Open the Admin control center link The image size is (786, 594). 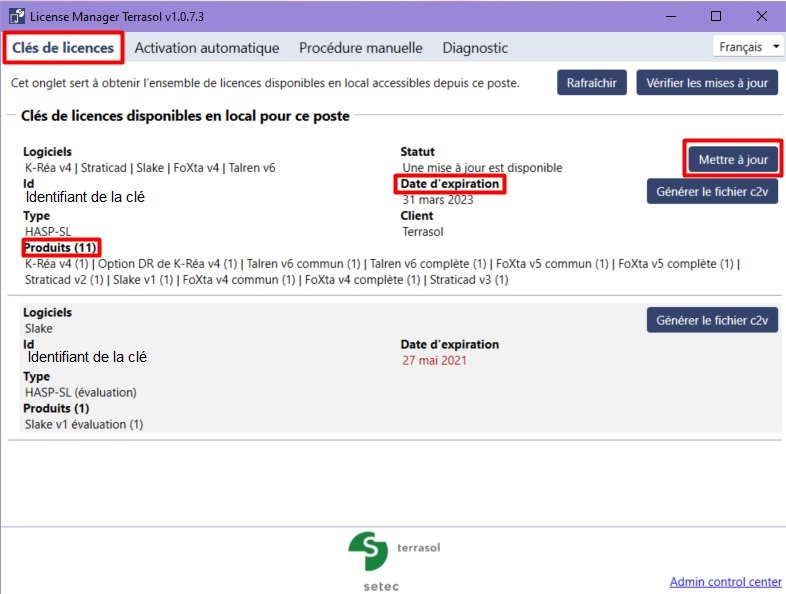725,581
